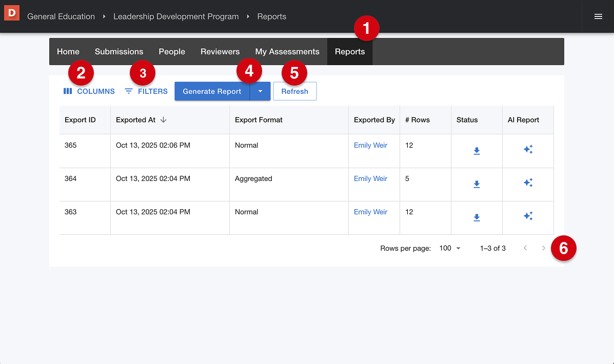Sort by Exported At arrow icon
Image resolution: width=614 pixels, height=364 pixels.
click(x=163, y=120)
